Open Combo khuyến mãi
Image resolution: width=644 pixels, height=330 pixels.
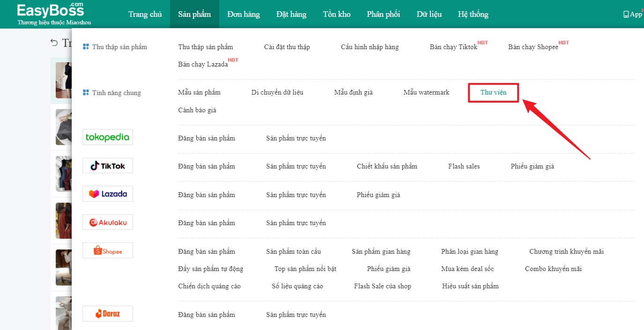click(553, 269)
